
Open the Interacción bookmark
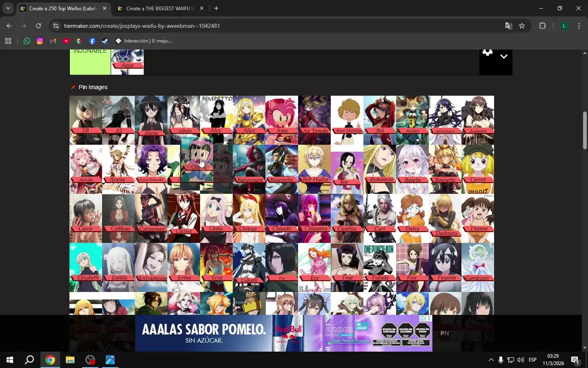[143, 41]
